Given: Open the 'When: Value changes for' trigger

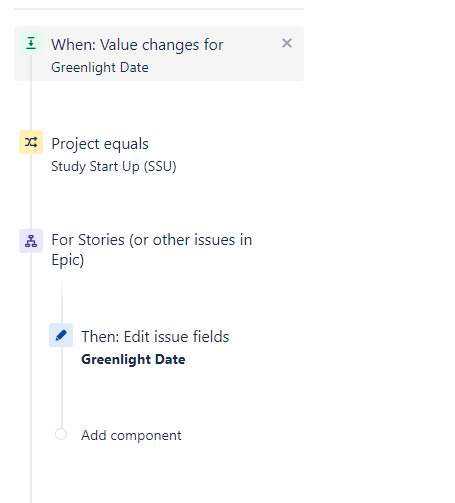Looking at the screenshot, I should point(137,45).
